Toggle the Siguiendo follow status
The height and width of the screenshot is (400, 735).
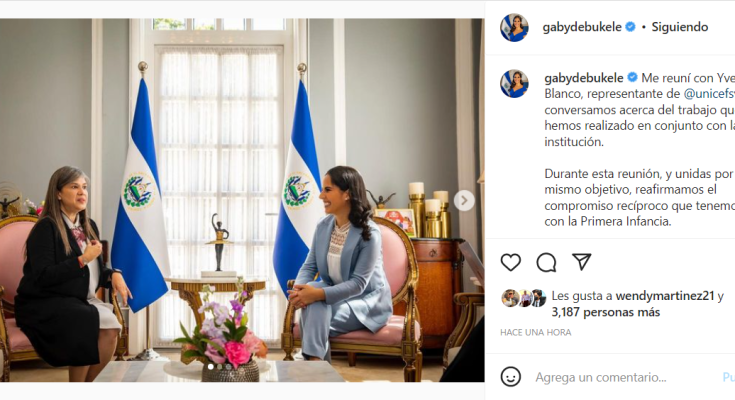(680, 27)
